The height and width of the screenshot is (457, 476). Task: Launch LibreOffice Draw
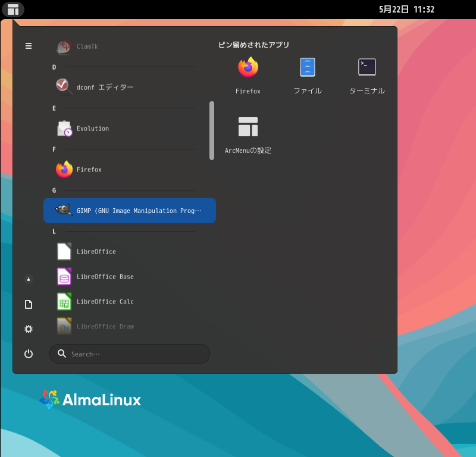coord(130,327)
